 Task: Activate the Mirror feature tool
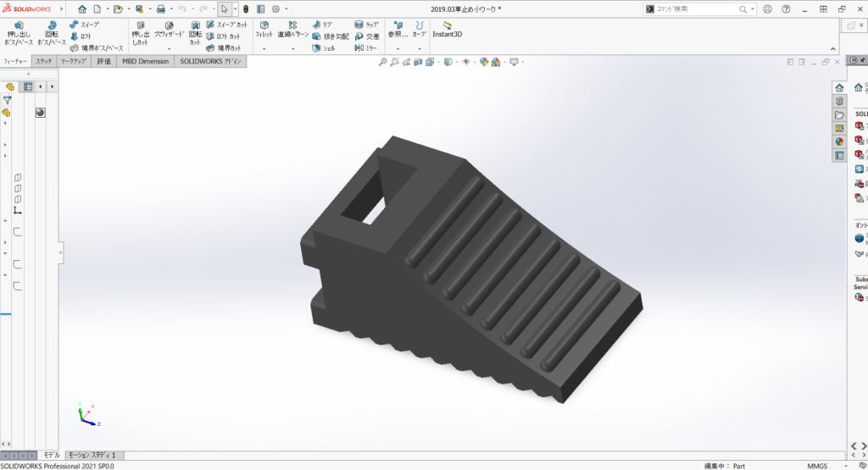click(366, 48)
